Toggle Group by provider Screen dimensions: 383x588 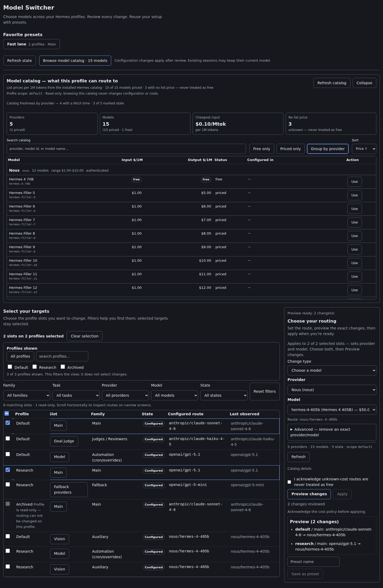coord(328,149)
